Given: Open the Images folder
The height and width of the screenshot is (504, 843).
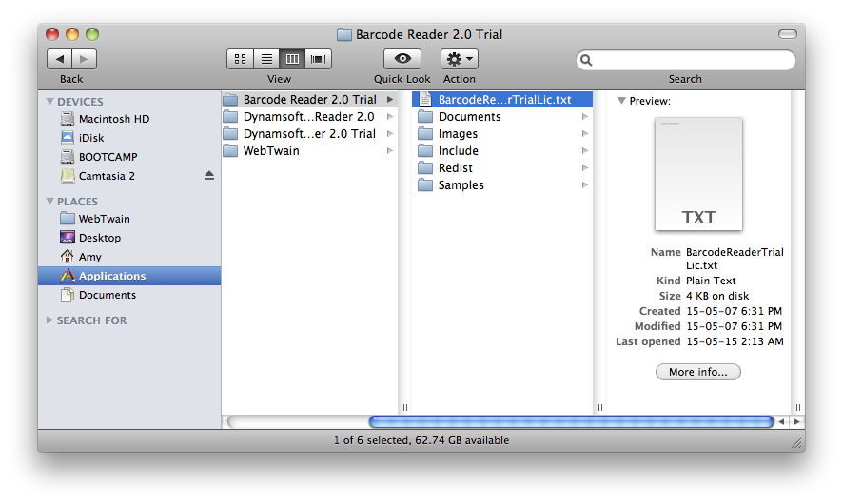Looking at the screenshot, I should tap(502, 134).
